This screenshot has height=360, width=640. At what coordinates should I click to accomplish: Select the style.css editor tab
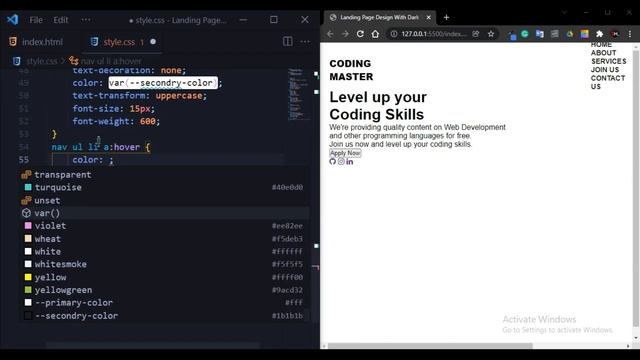pos(118,42)
